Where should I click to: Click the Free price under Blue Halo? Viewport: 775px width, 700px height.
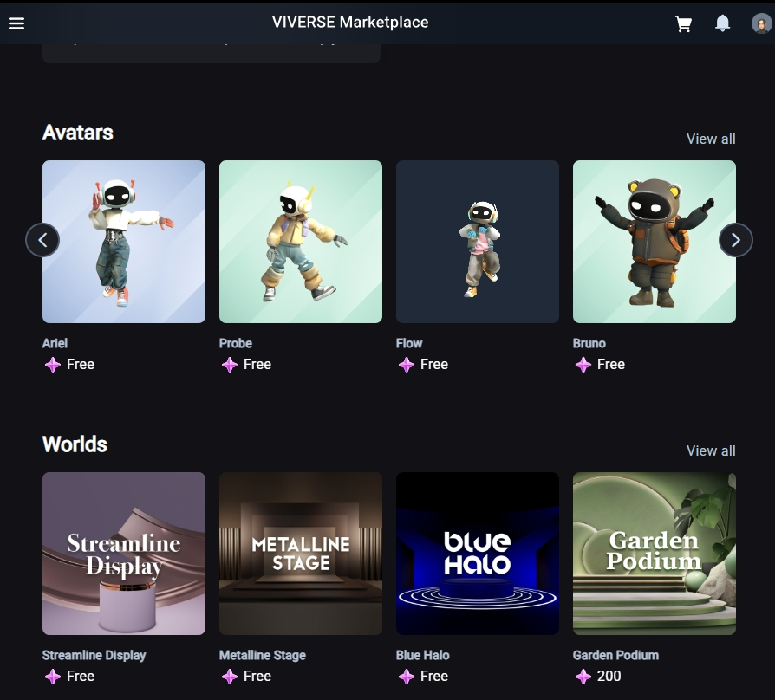coord(434,677)
